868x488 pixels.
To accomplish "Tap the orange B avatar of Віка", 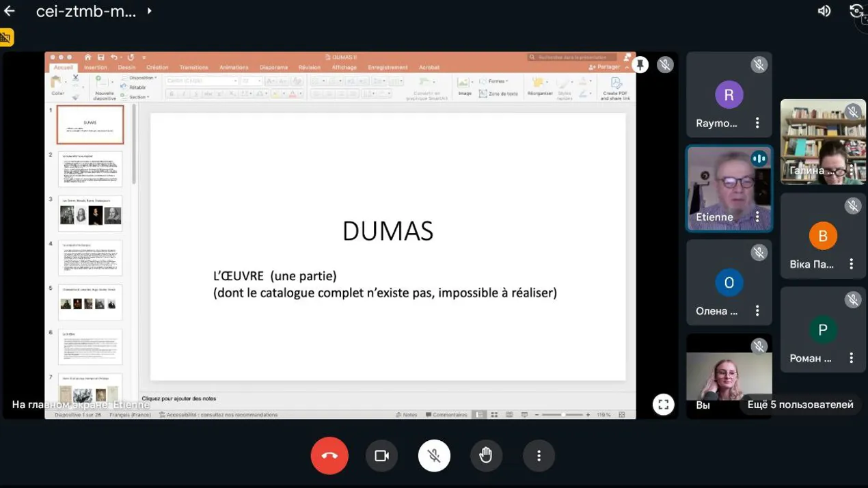I will click(823, 236).
